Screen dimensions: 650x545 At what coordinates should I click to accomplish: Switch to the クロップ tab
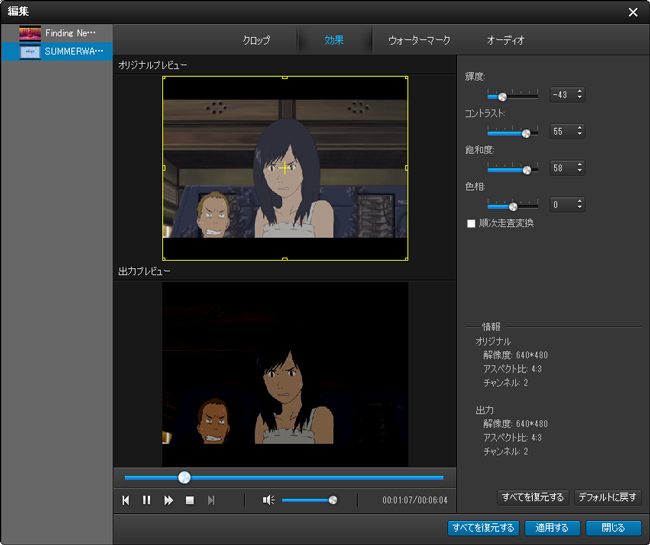(256, 40)
